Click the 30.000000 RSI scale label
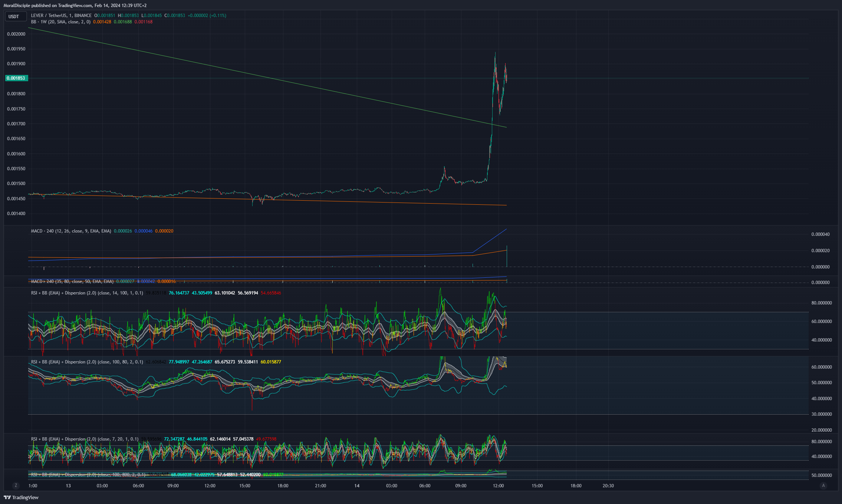 click(822, 414)
